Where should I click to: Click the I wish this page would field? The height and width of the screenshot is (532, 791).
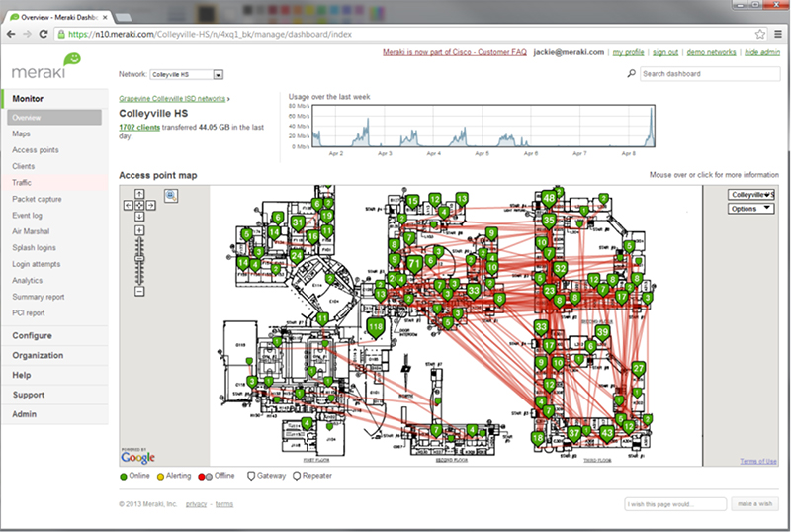pyautogui.click(x=675, y=503)
